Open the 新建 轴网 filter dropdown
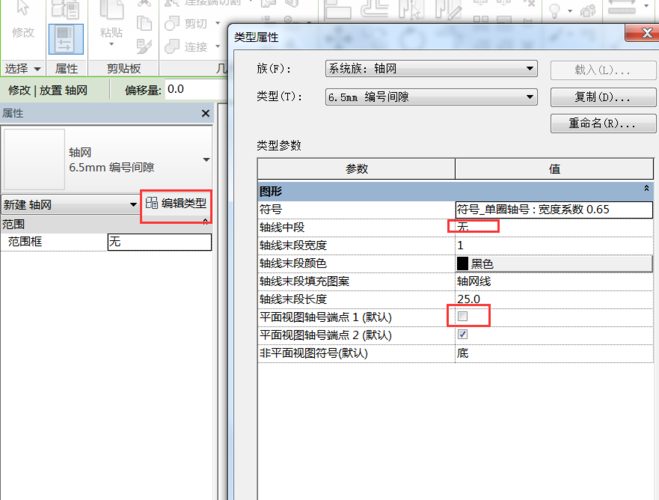 133,205
